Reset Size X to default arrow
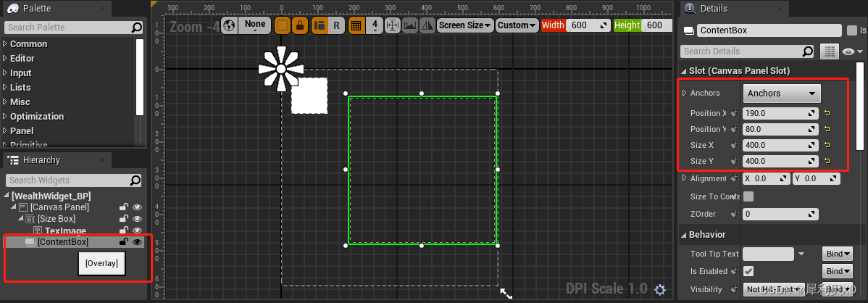 827,145
